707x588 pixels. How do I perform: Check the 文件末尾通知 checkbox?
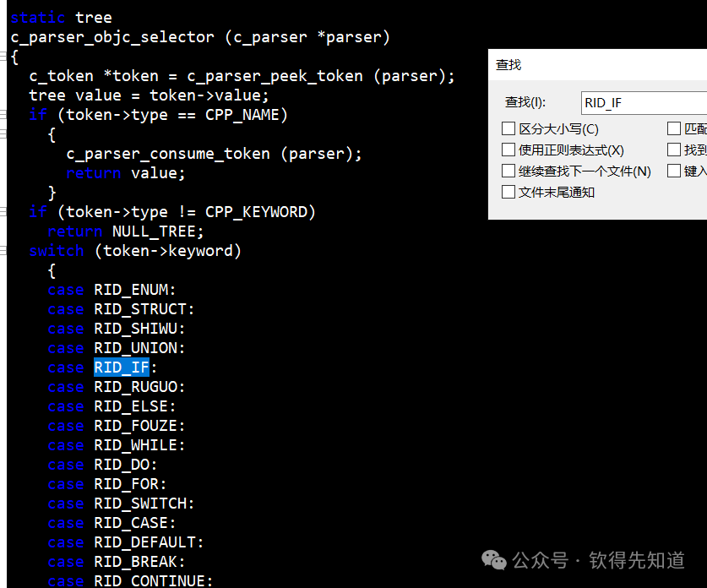point(508,192)
